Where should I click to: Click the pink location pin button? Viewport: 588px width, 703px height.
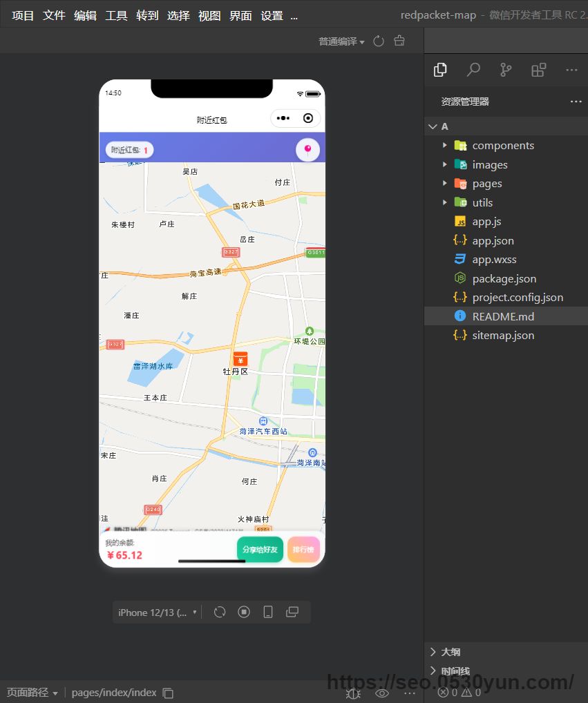pyautogui.click(x=307, y=150)
